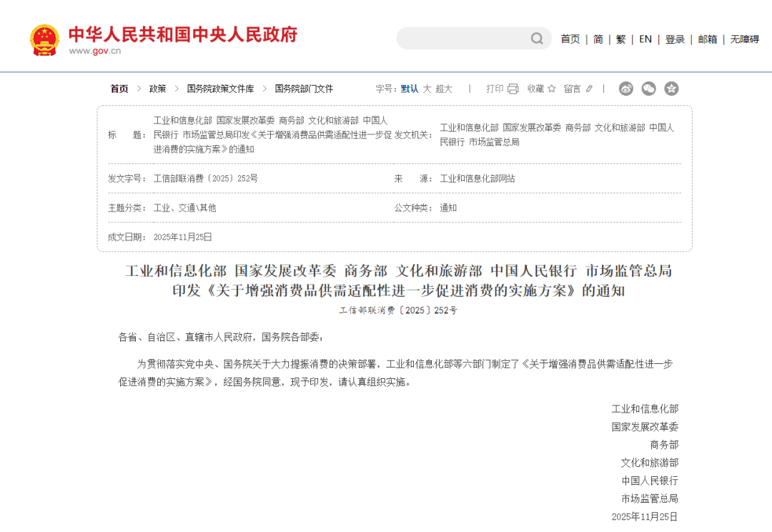Click the document type value 通知
The image size is (772, 532).
click(x=448, y=208)
